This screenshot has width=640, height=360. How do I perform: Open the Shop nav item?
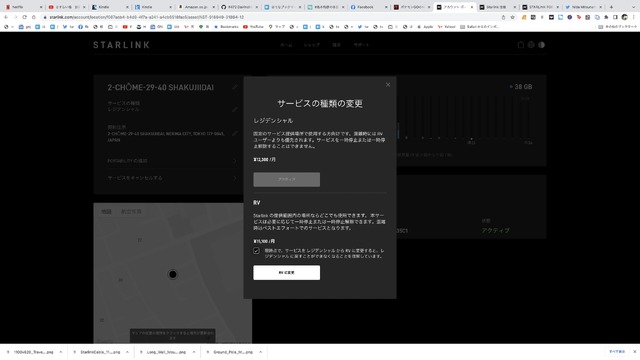coord(311,45)
